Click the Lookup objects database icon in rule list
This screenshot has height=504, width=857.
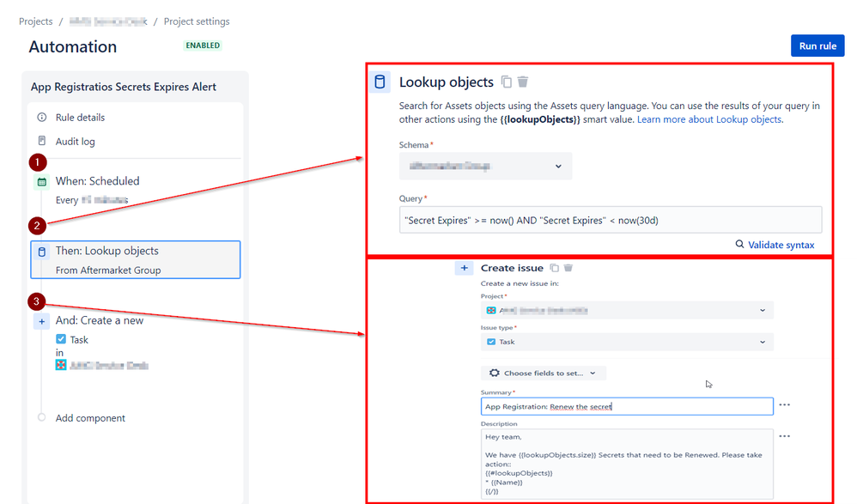pyautogui.click(x=41, y=252)
